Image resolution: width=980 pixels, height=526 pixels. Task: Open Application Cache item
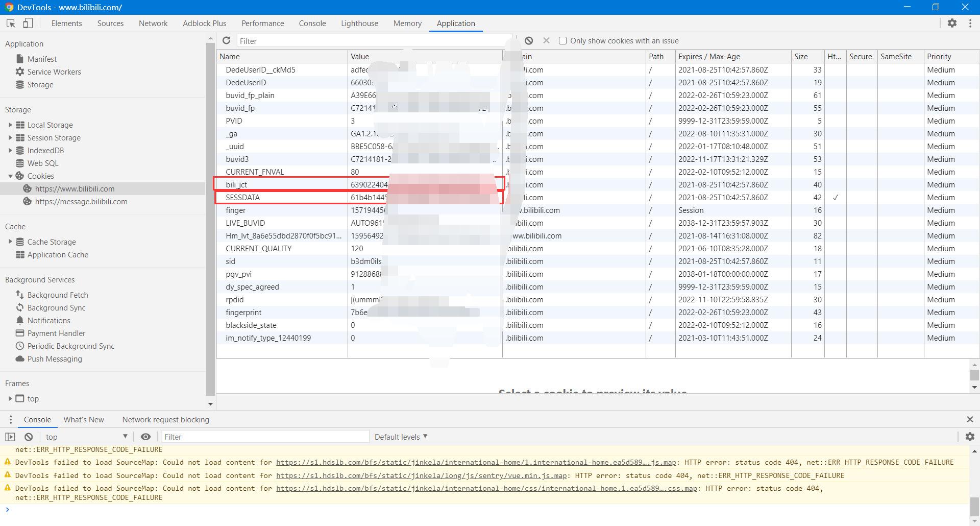[58, 254]
